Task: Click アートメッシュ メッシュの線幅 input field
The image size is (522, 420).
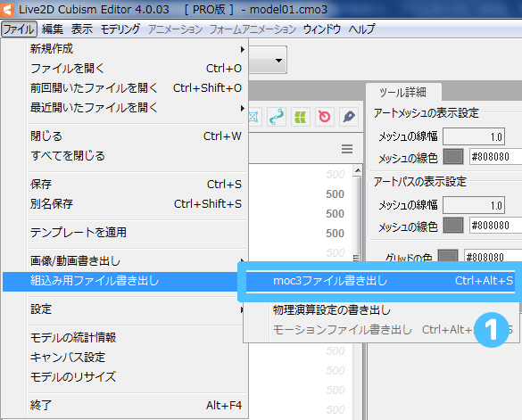Action: click(474, 136)
